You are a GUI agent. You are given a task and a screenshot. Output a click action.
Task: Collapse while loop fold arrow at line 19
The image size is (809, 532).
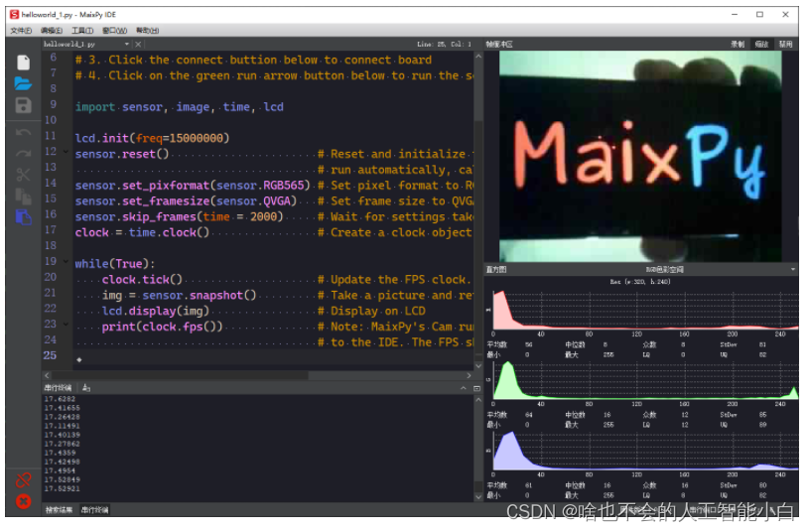(67, 262)
